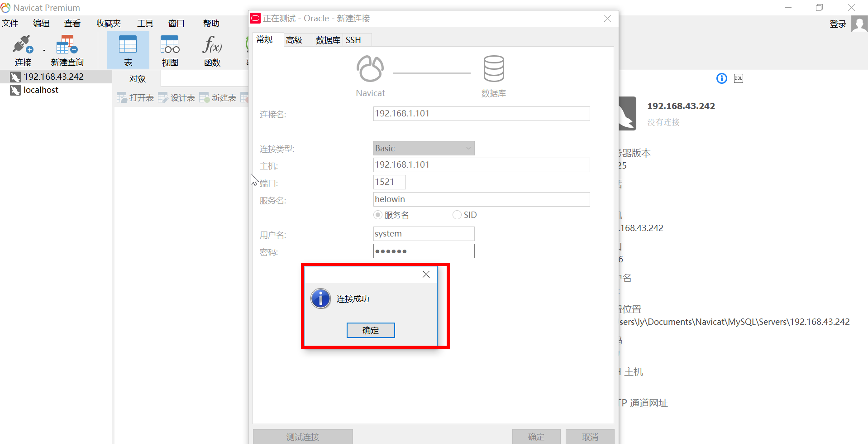868x444 pixels.
Task: Click the 新建表 toolbar item
Action: (x=218, y=97)
